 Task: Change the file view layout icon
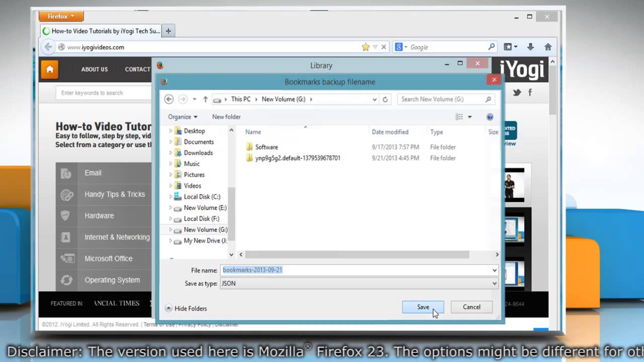click(459, 117)
